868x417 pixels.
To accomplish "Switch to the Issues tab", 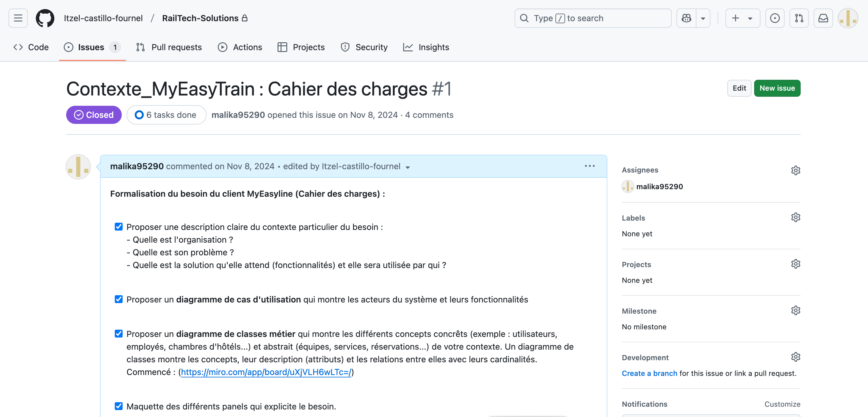I will point(92,47).
